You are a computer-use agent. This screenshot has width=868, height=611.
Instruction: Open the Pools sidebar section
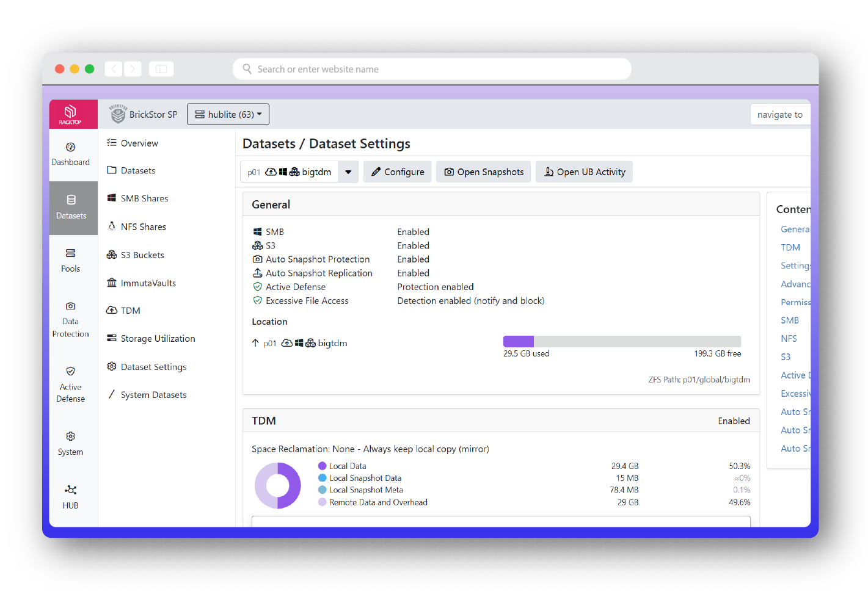click(x=71, y=261)
